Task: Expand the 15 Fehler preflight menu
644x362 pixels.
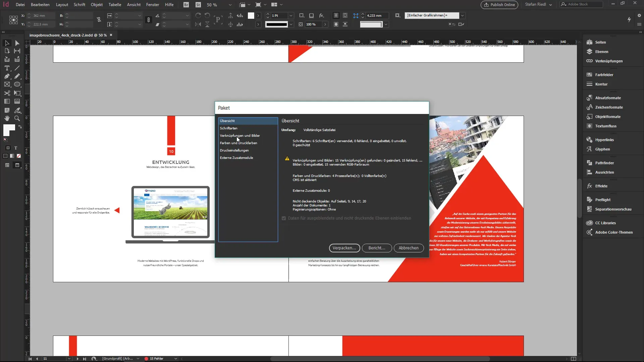Action: click(x=175, y=359)
